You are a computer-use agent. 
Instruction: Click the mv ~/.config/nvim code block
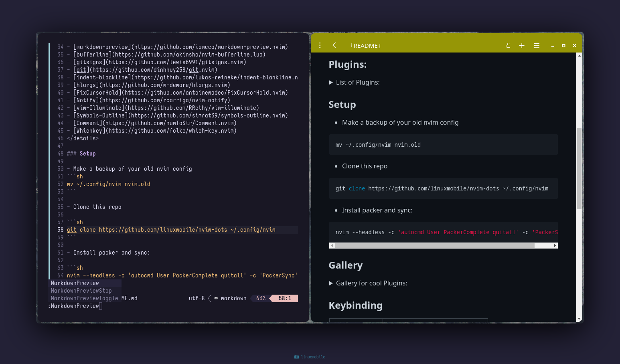click(443, 145)
